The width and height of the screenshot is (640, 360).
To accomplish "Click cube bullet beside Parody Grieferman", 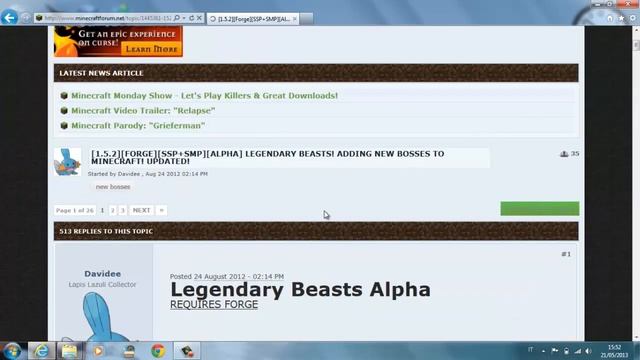I will tap(64, 126).
